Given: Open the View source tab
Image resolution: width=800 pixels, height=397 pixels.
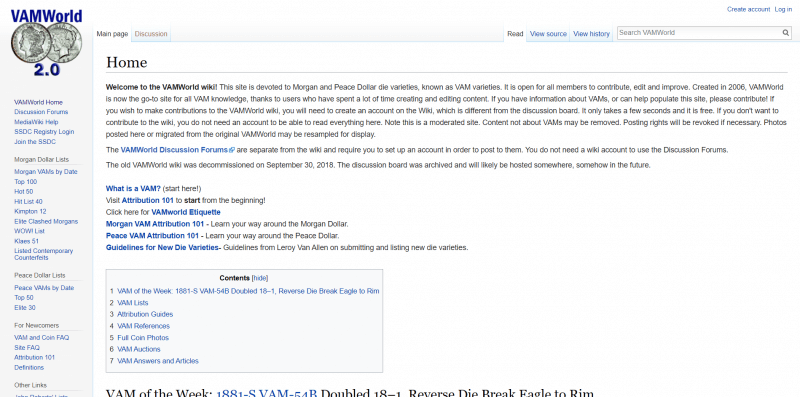Looking at the screenshot, I should click(548, 34).
